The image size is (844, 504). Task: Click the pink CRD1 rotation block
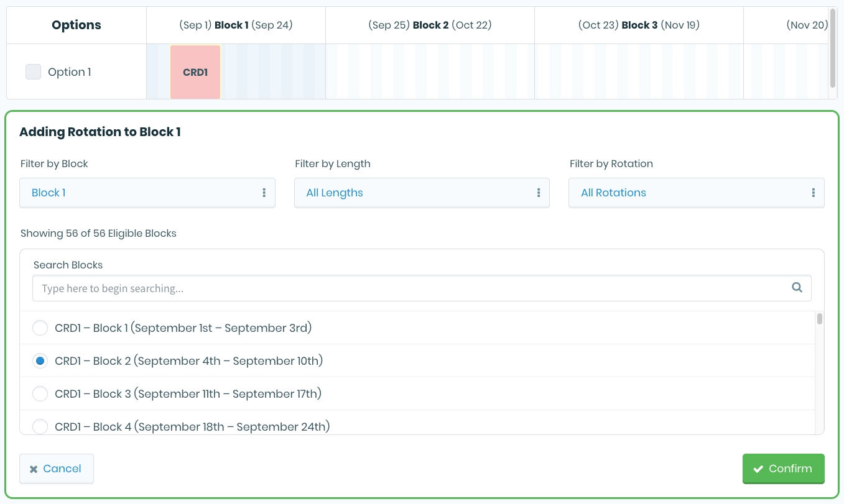tap(195, 72)
